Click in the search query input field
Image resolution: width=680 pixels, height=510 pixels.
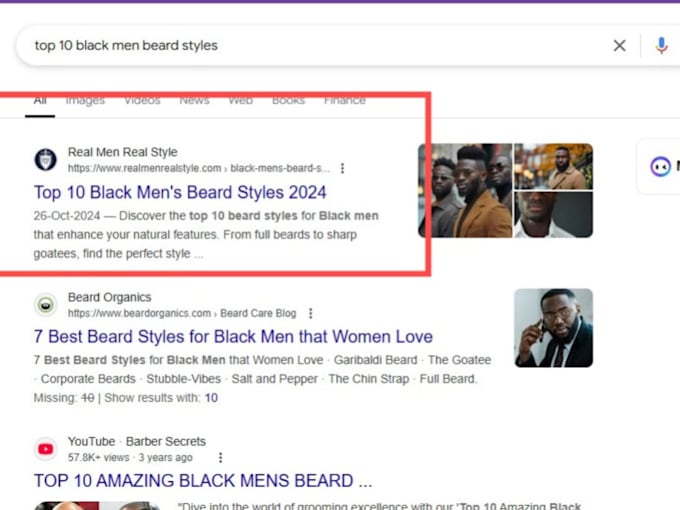pos(321,46)
